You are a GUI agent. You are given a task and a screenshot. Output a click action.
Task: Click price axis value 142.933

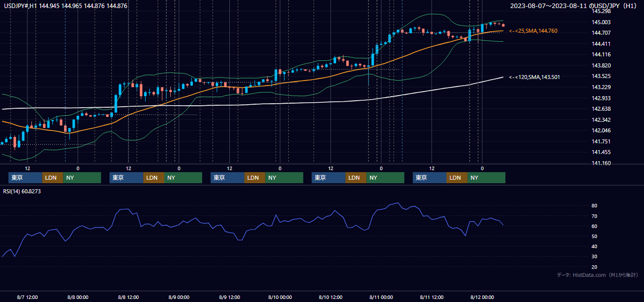(601, 98)
